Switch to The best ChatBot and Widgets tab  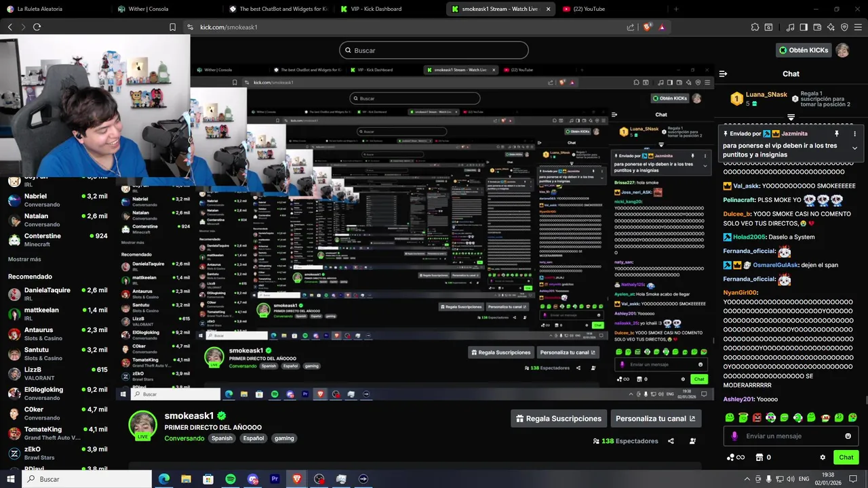[278, 9]
